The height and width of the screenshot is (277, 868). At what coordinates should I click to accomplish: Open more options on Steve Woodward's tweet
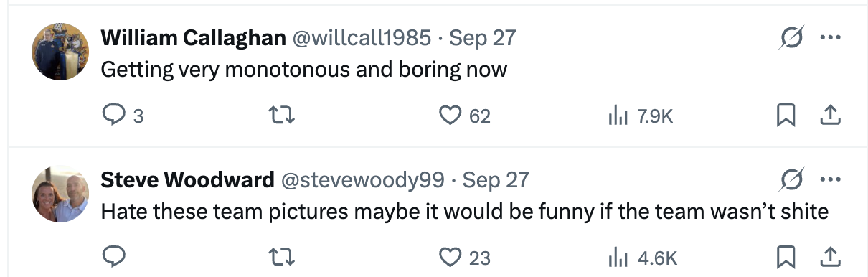tap(829, 179)
